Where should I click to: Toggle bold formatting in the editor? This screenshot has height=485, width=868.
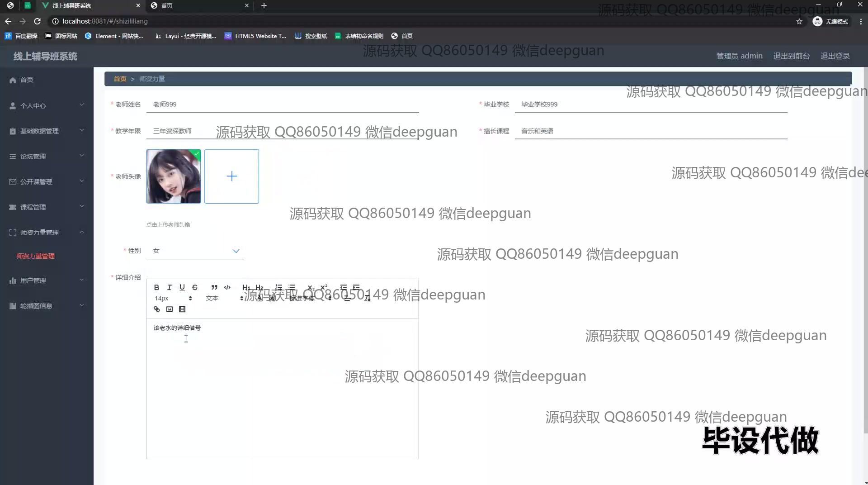coord(156,287)
